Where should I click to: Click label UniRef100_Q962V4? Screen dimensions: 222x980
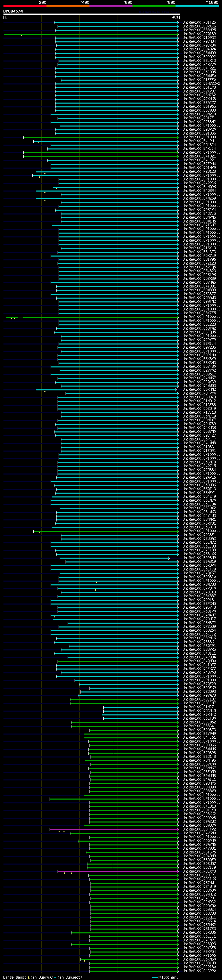pyautogui.click(x=199, y=210)
